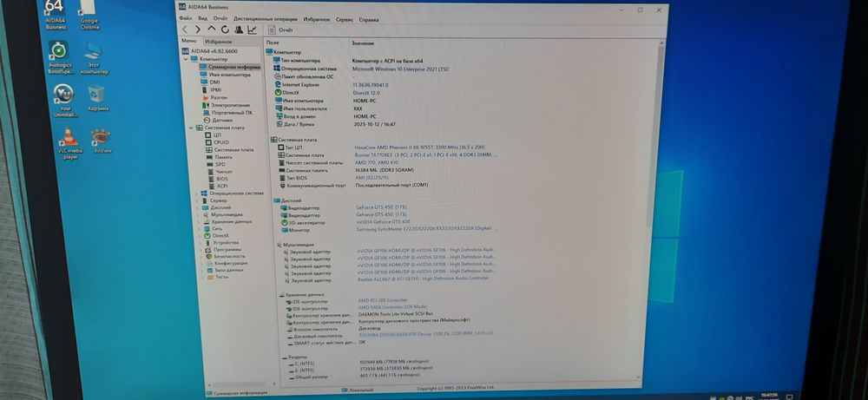Go forward with the right arrow toolbar button
The width and height of the screenshot is (868, 400).
198,30
